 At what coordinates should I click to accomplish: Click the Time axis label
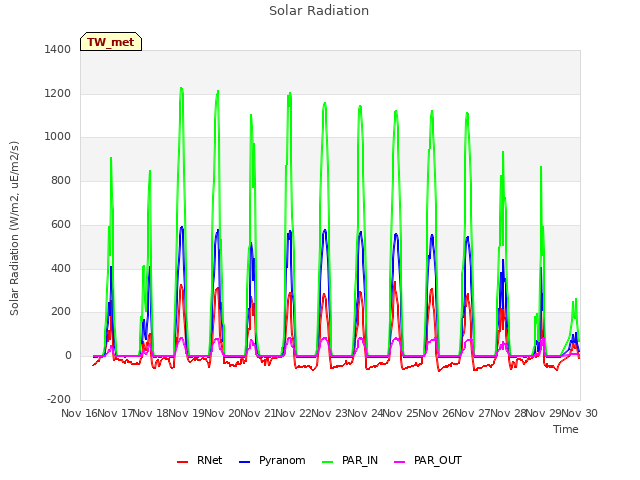[566, 429]
